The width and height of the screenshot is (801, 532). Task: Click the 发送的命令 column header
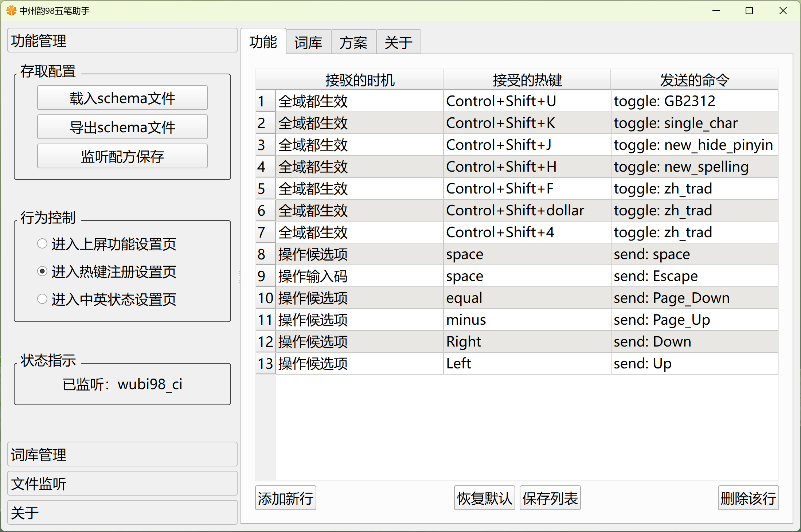tap(694, 80)
